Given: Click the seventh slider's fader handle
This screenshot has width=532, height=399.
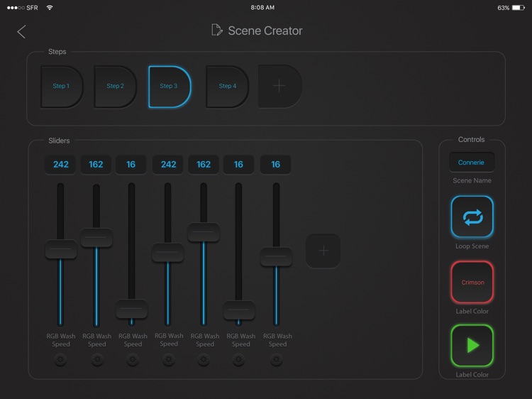Looking at the screenshot, I should pos(276,257).
